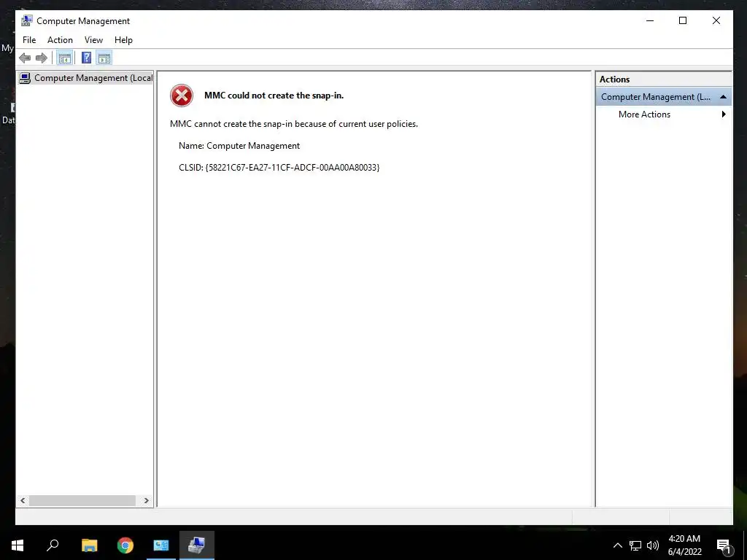Screen dimensions: 747x560
Task: Click the Forward arrow toolbar icon
Action: tap(42, 58)
